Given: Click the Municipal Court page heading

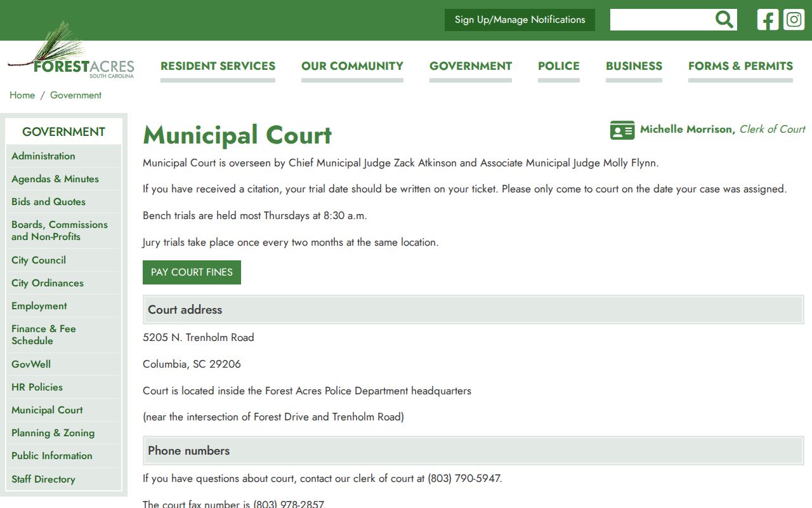Looking at the screenshot, I should point(237,135).
